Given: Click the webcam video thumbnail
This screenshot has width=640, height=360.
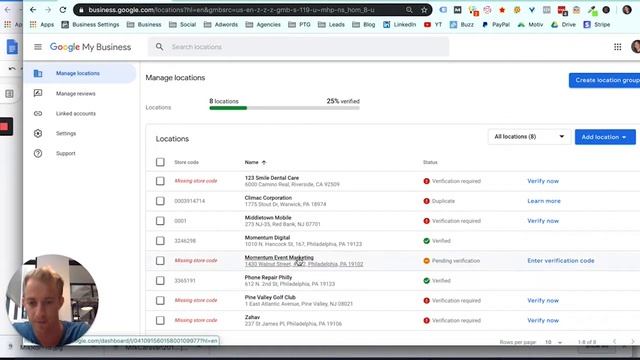Looking at the screenshot, I should click(52, 301).
